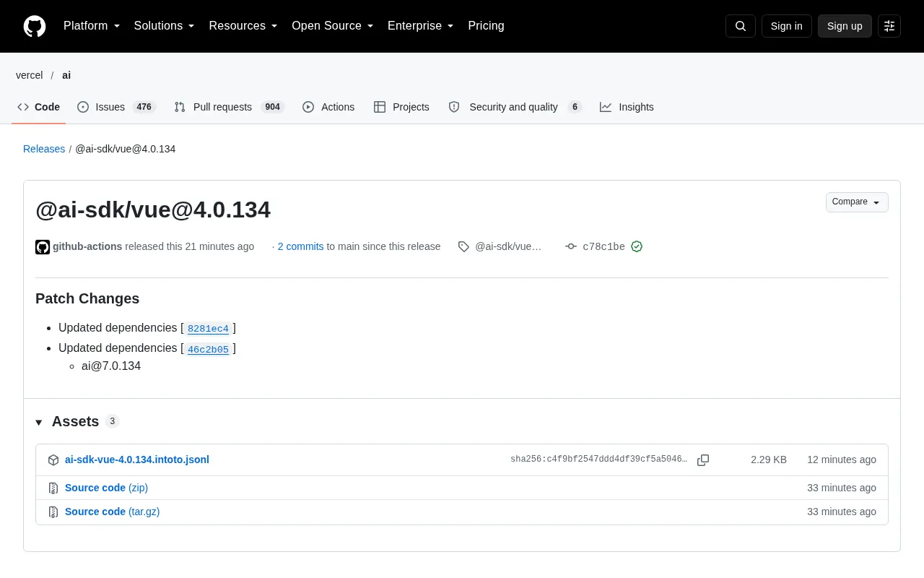Expand the Platform menu

click(92, 26)
